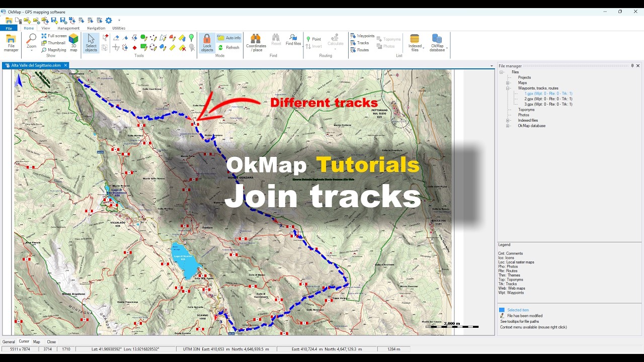This screenshot has height=362, width=644.
Task: Switch to the Navigation ribbon tab
Action: coord(96,28)
